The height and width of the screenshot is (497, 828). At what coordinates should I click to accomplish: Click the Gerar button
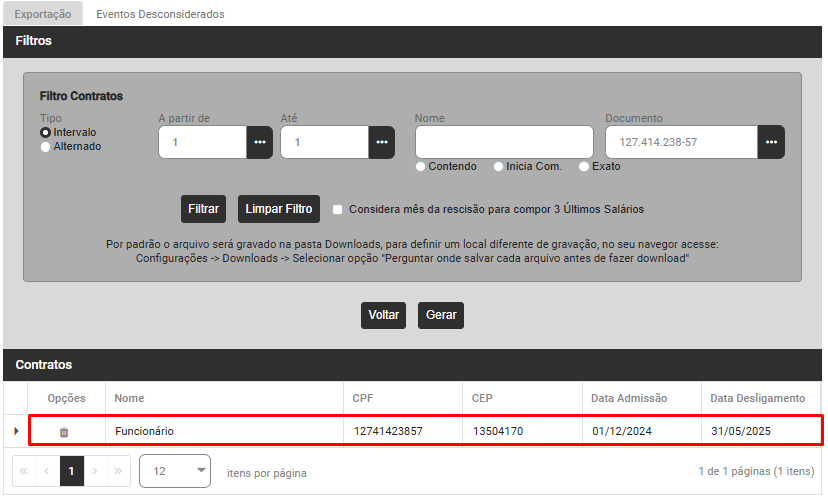(x=441, y=315)
